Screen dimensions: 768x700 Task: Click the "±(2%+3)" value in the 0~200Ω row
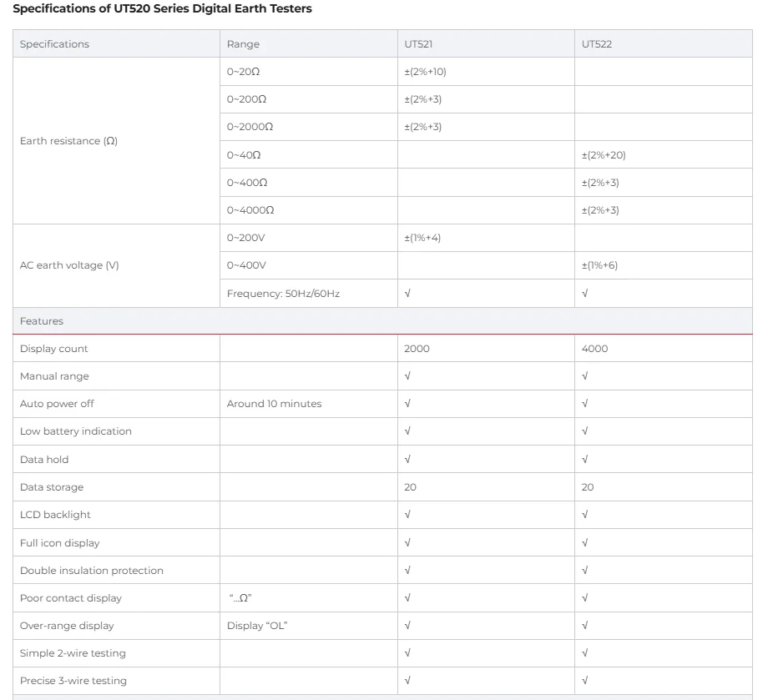(422, 99)
